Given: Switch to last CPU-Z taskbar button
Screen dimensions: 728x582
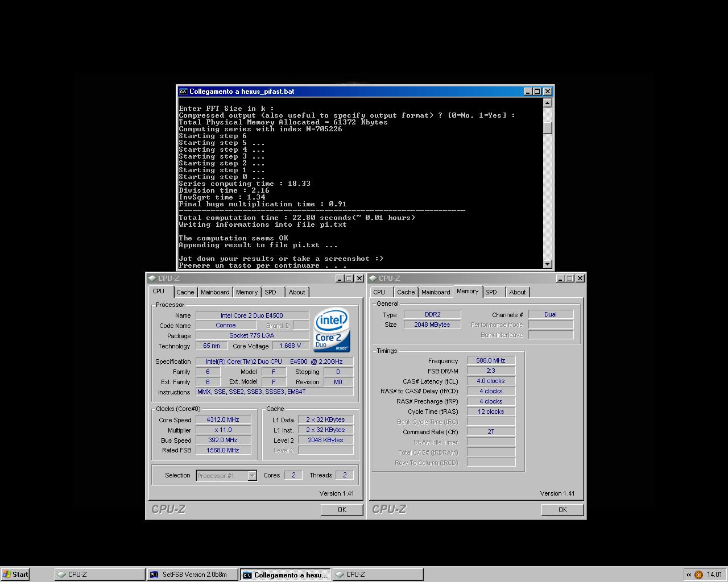Looking at the screenshot, I should click(378, 575).
